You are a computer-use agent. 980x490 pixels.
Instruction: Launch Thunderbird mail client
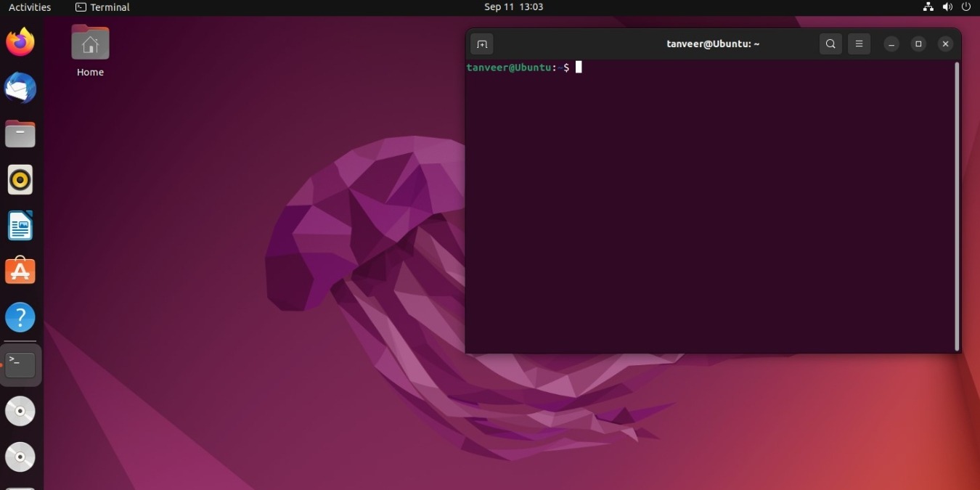coord(20,88)
